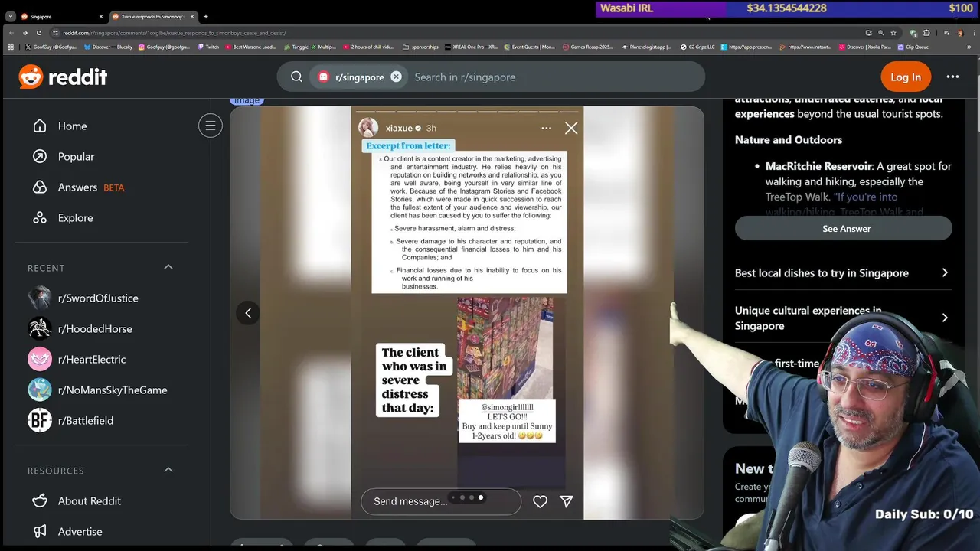This screenshot has height=551, width=980.
Task: Select the fourth gallery pagination dot
Action: tap(481, 497)
